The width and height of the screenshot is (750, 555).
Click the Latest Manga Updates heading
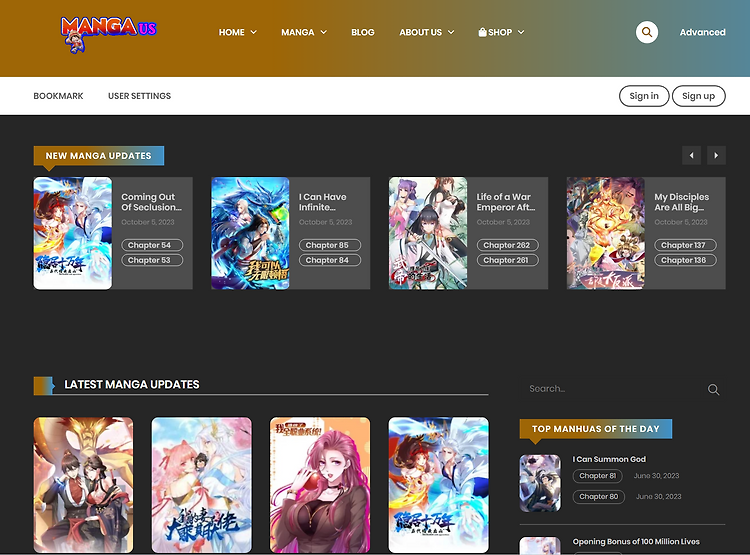coord(132,384)
